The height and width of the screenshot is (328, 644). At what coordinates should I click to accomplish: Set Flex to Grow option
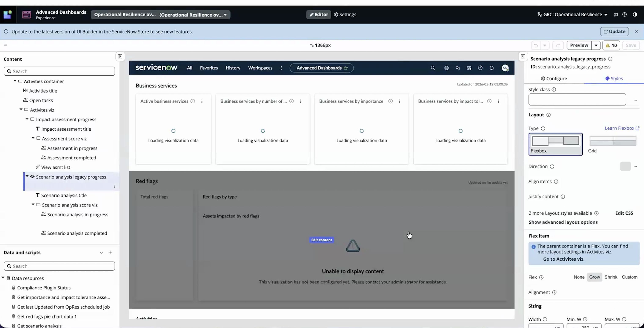[594, 277]
